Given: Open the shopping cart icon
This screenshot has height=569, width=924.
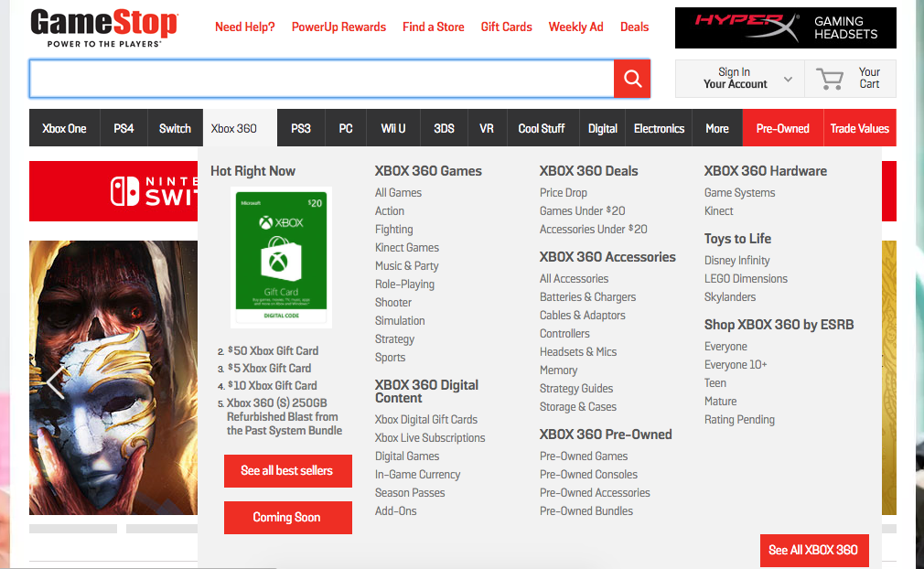Looking at the screenshot, I should (x=830, y=79).
